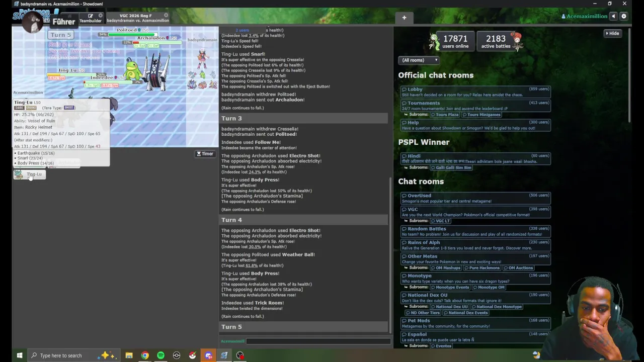Open the ND Other Tiers subroom
Screen dimensions: 644x362
pos(423,313)
